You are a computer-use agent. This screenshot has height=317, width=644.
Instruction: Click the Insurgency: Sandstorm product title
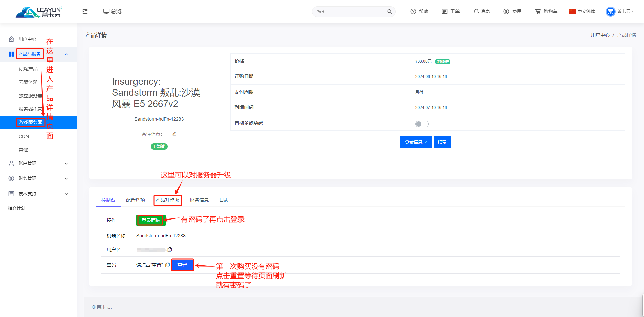pos(156,93)
